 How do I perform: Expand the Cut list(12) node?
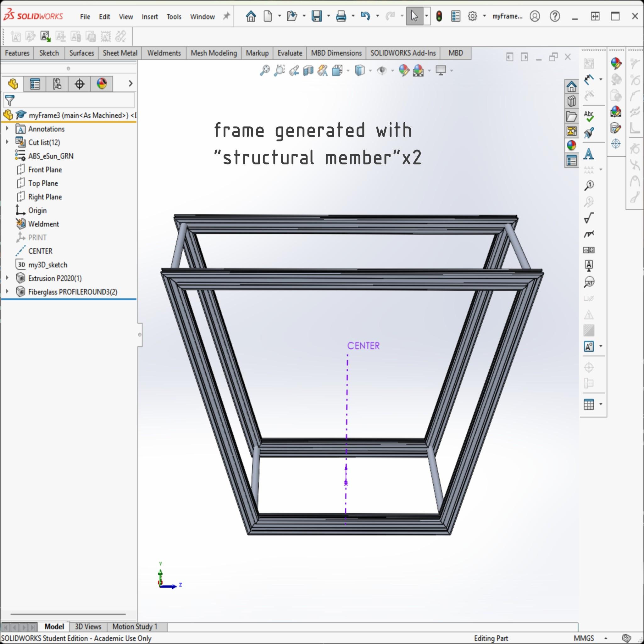(x=7, y=142)
